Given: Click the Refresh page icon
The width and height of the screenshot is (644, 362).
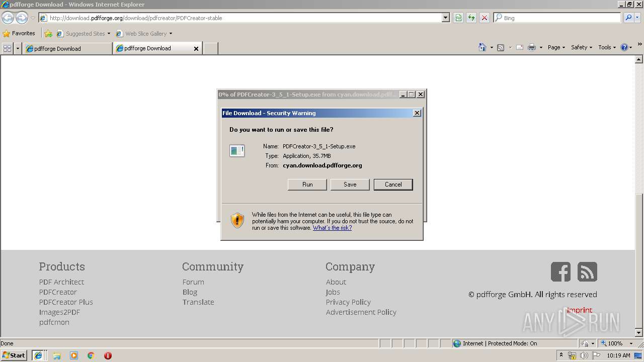Looking at the screenshot, I should coord(471,18).
